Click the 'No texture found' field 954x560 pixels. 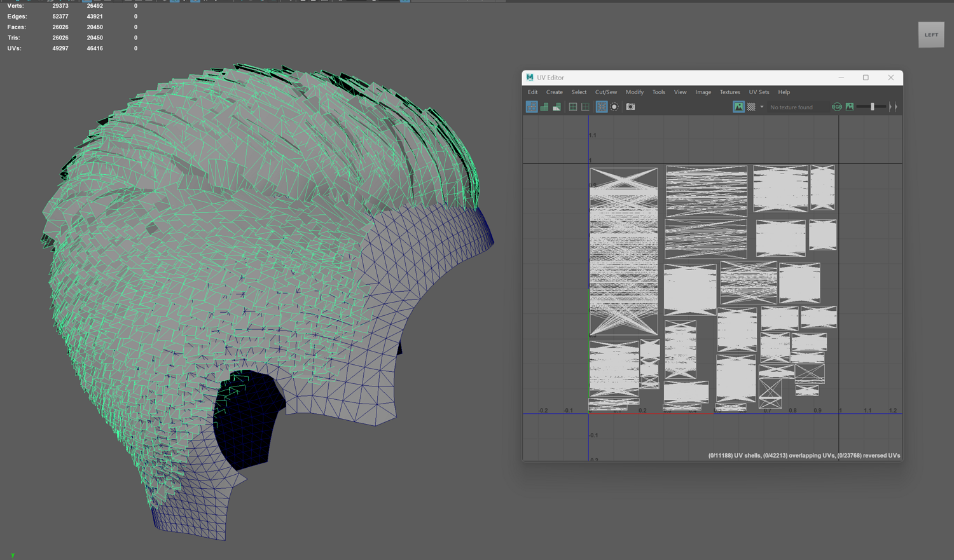pyautogui.click(x=798, y=107)
